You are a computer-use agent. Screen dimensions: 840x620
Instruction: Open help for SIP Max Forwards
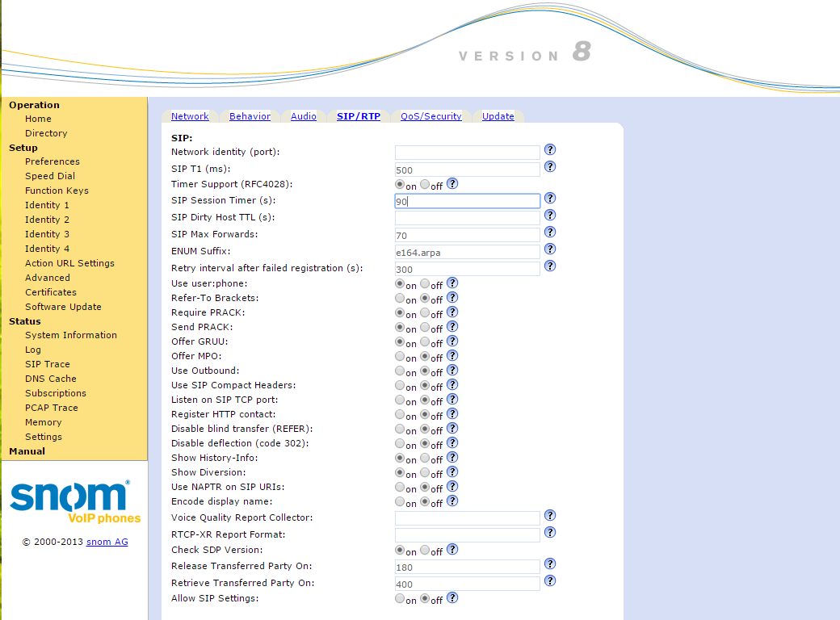point(550,232)
